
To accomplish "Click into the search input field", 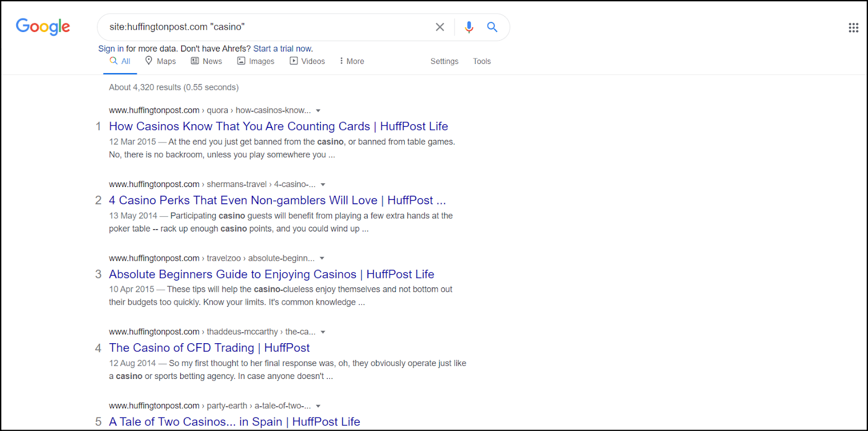I will [x=266, y=27].
